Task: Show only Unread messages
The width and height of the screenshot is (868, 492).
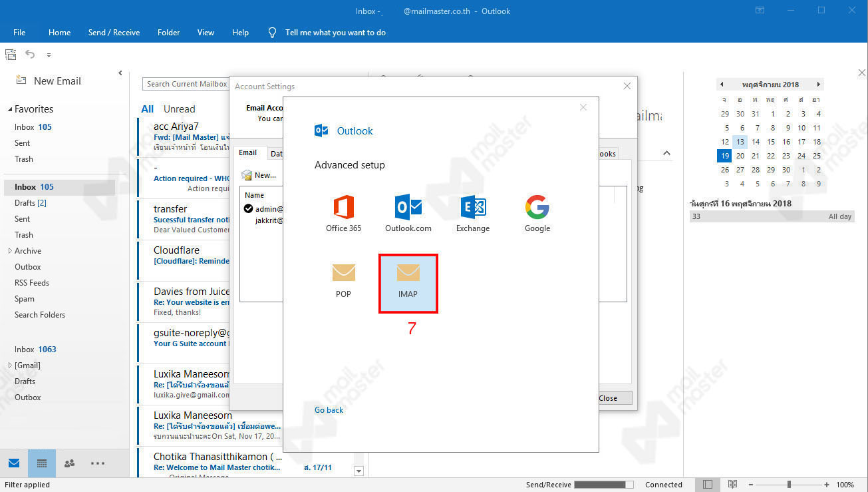Action: [179, 109]
